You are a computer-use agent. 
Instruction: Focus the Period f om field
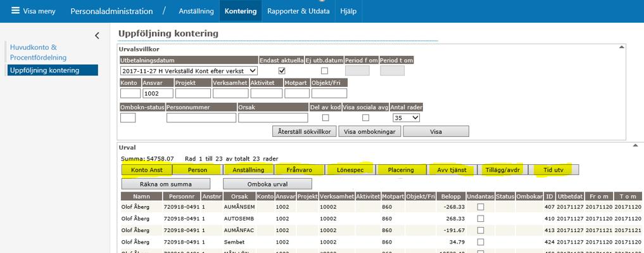pyautogui.click(x=357, y=71)
